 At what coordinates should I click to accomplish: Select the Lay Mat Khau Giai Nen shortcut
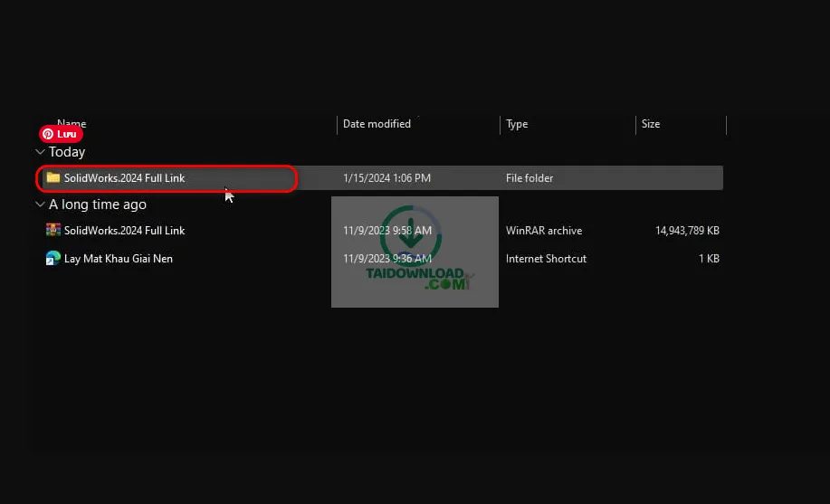point(118,259)
